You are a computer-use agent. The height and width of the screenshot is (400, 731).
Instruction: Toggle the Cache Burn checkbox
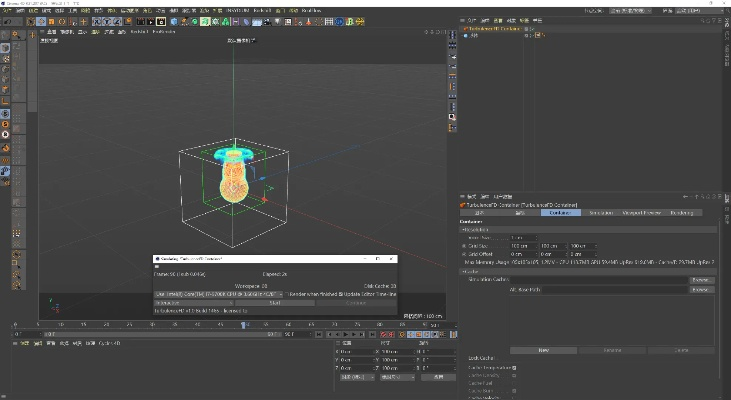tap(514, 391)
